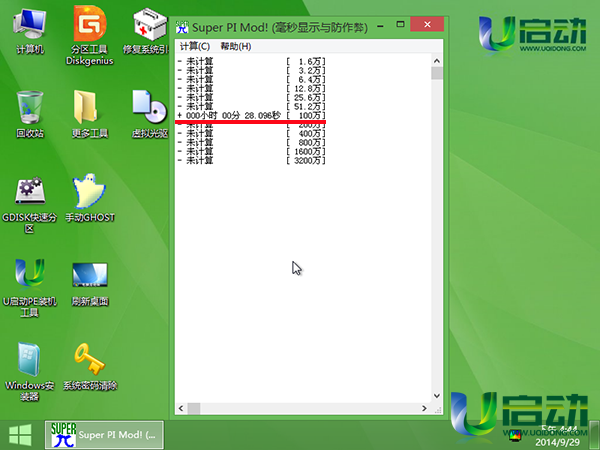This screenshot has width=600, height=450.
Task: Open the 刷新桌面 monitor icon
Action: (90, 284)
